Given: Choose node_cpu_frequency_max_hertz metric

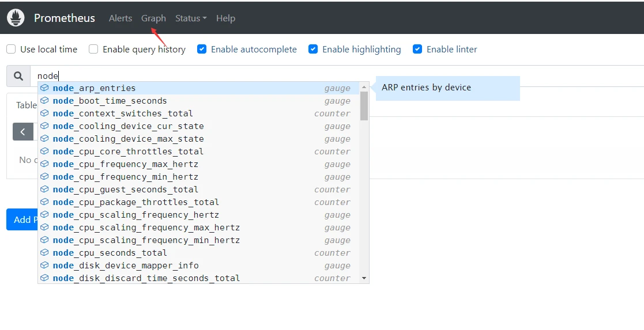Looking at the screenshot, I should (199, 164).
